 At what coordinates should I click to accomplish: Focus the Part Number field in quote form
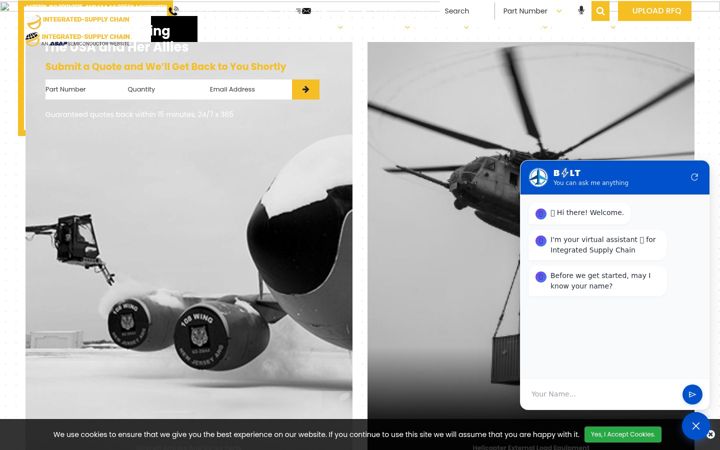[86, 90]
